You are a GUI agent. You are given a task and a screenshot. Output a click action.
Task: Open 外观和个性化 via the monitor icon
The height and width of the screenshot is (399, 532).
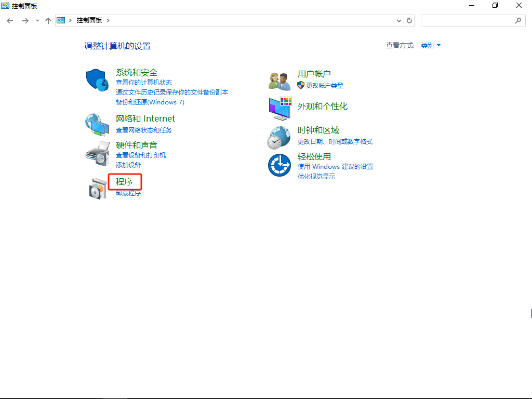coord(279,108)
